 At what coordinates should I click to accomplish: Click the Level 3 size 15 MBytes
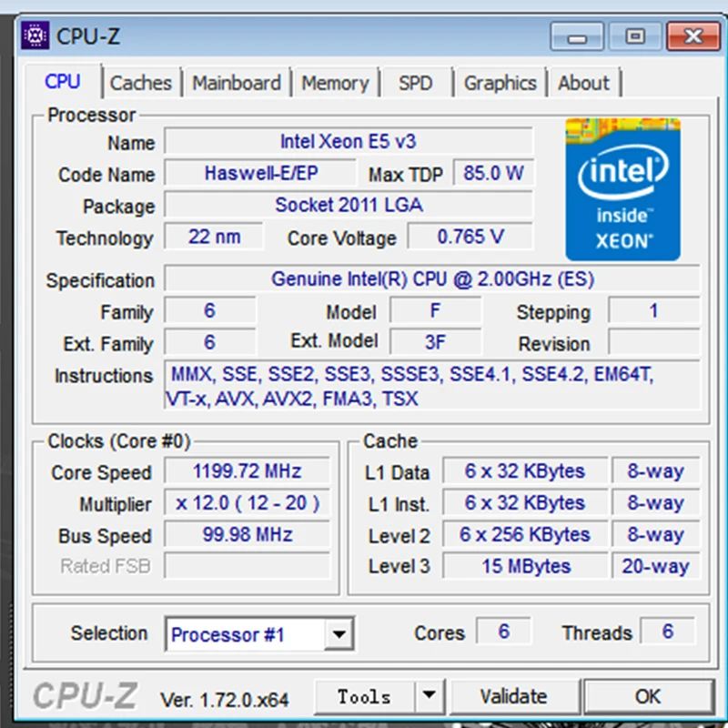click(525, 566)
